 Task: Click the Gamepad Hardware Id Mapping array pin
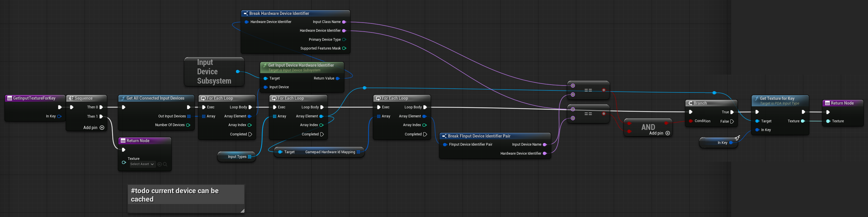[x=358, y=152]
